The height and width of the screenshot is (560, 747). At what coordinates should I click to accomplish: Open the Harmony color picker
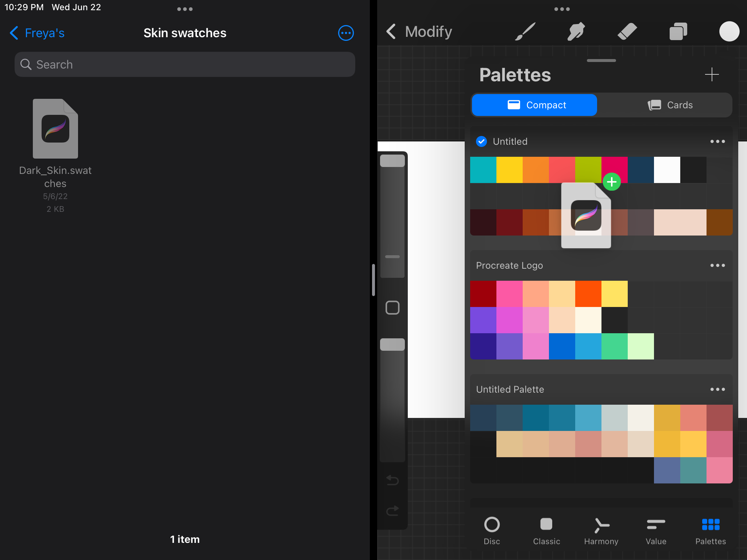tap(601, 531)
